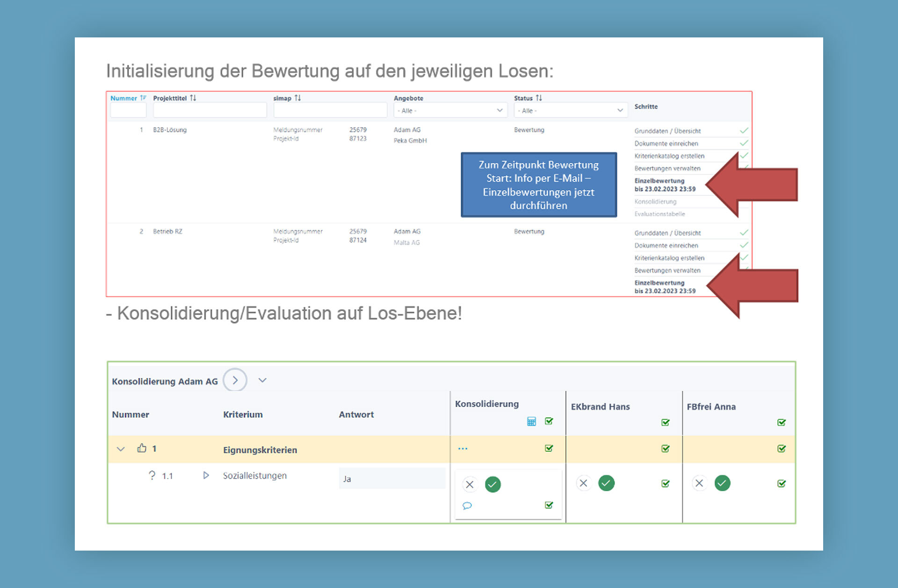Image resolution: width=898 pixels, height=588 pixels.
Task: Click the Projekttitel filter input field
Action: [210, 110]
